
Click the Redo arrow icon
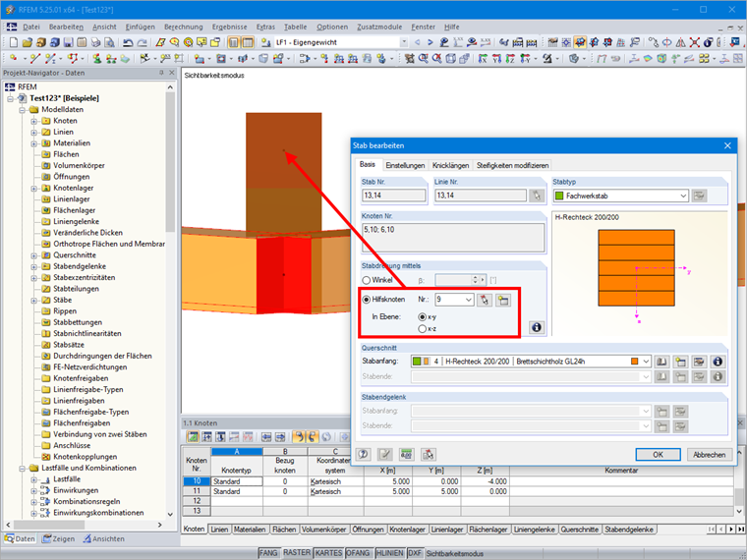coord(142,42)
